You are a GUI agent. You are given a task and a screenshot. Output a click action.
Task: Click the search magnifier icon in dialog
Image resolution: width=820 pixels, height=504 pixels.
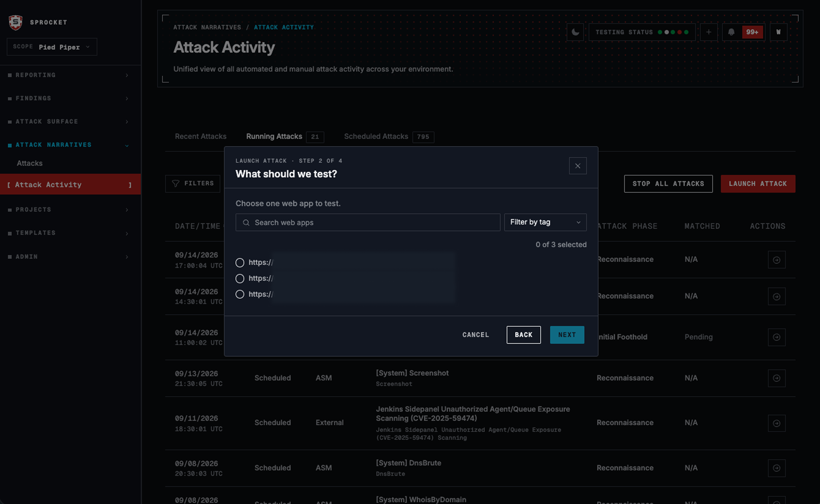(x=246, y=222)
